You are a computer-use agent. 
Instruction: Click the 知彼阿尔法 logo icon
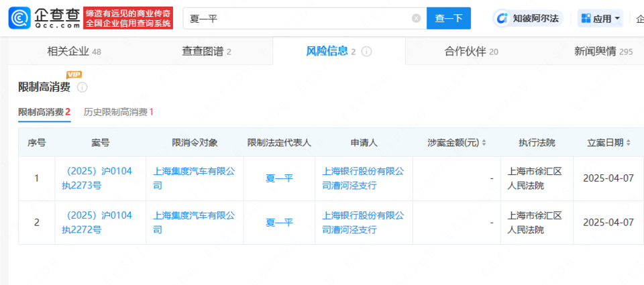(x=502, y=19)
